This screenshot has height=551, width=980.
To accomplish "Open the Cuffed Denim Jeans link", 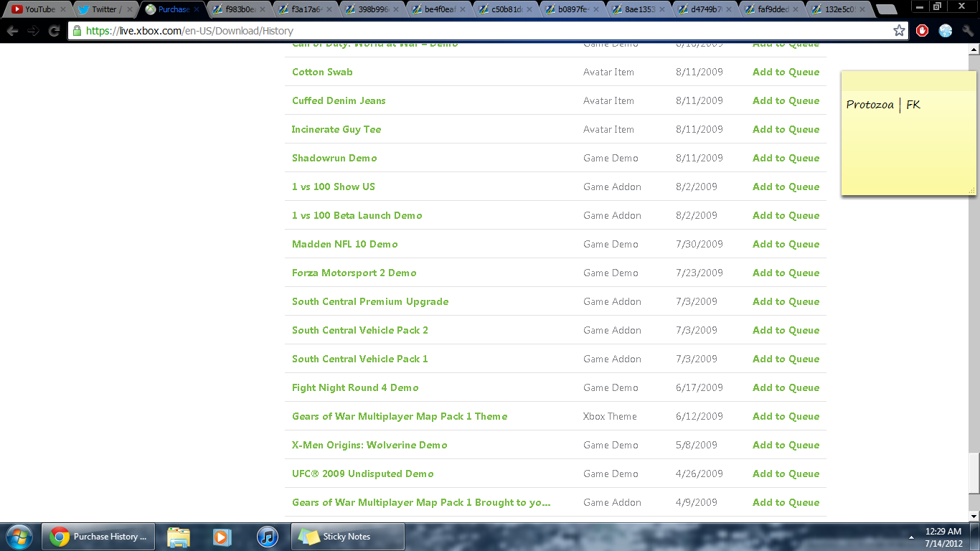I will pos(339,100).
